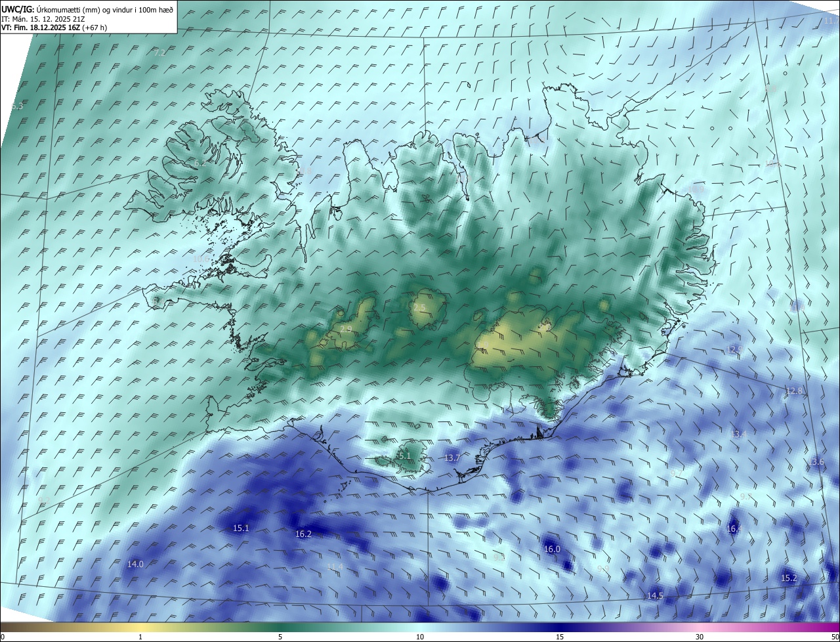Click the 13.4 value label on the map

click(x=738, y=434)
